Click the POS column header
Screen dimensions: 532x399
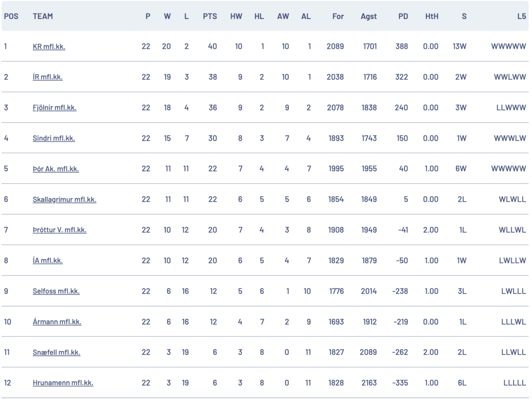pyautogui.click(x=11, y=16)
